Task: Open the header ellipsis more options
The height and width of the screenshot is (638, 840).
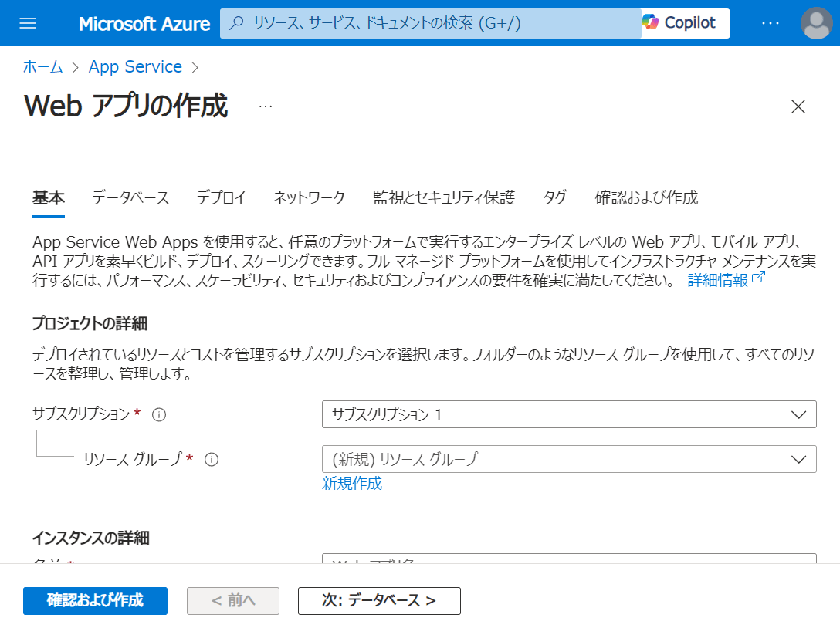Action: click(x=771, y=24)
